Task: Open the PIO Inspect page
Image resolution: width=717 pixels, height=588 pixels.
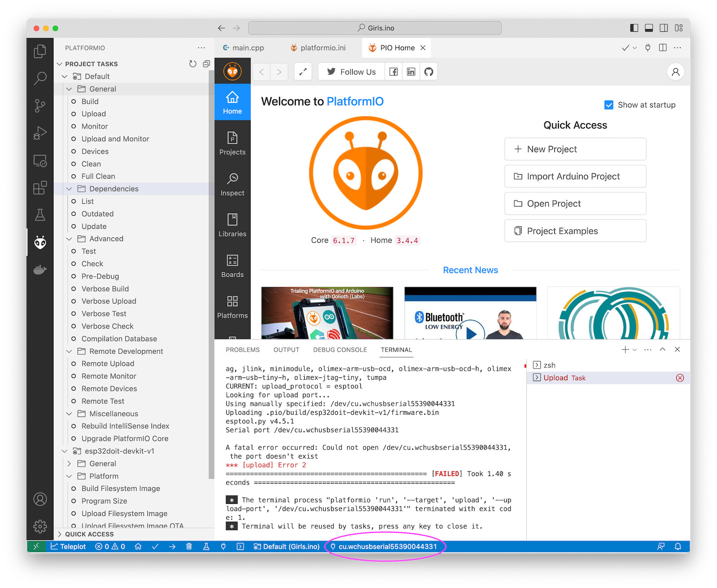Action: click(x=232, y=185)
